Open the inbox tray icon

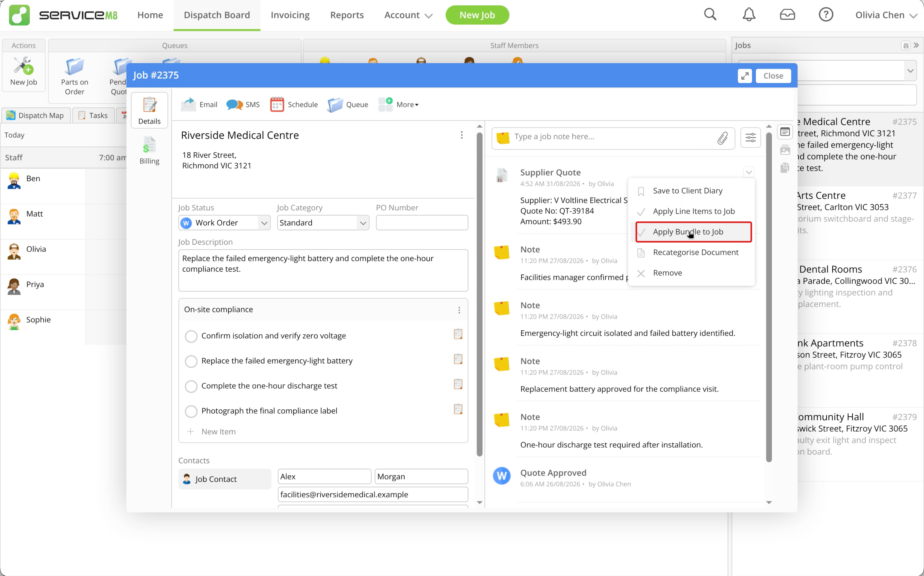point(787,15)
